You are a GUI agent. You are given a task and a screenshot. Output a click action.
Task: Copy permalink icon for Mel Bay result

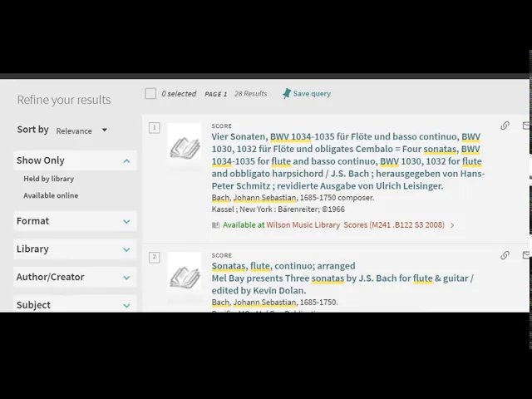pos(505,255)
